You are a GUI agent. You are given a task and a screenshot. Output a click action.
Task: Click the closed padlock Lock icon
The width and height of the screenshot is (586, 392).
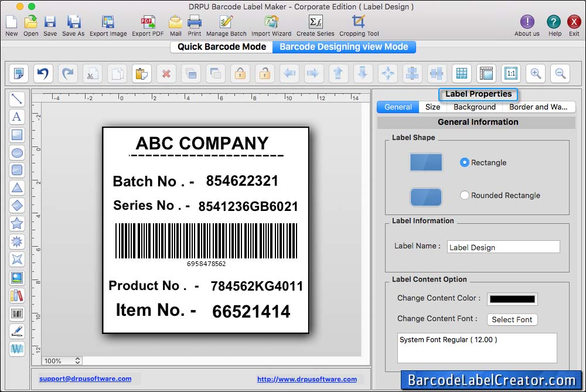(x=240, y=73)
